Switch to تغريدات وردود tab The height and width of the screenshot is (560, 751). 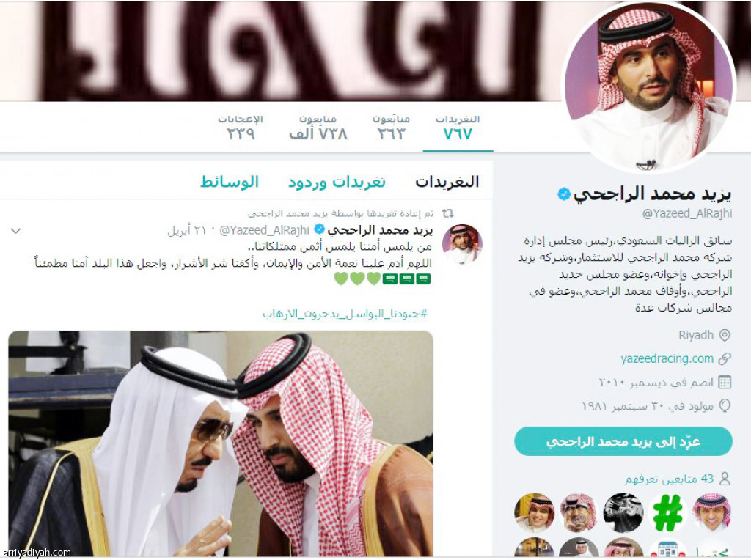click(337, 182)
